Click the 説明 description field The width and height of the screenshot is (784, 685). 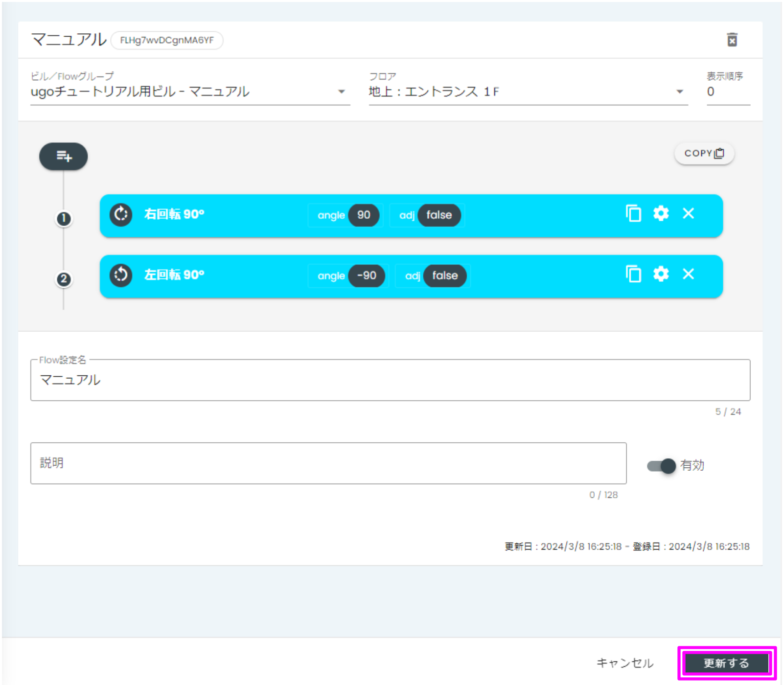tap(328, 463)
